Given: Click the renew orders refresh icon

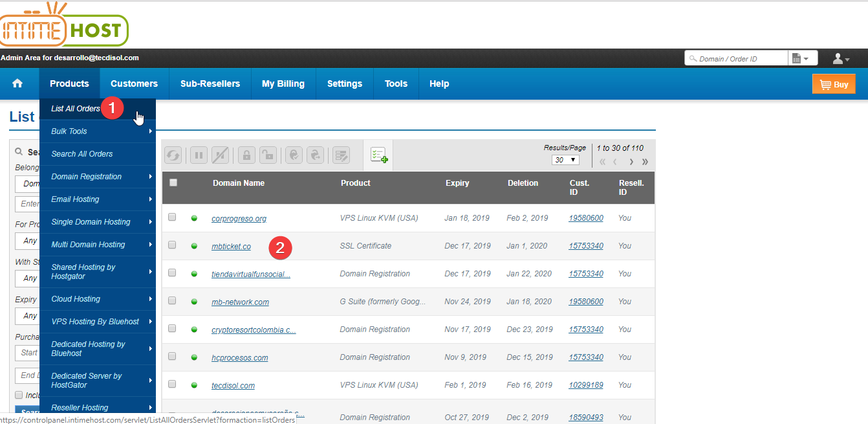Looking at the screenshot, I should coord(173,155).
